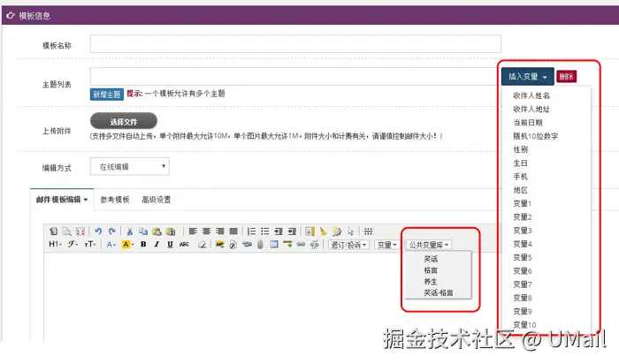Expand the 插入变量 dropdown button
619x364 pixels.
click(x=527, y=77)
